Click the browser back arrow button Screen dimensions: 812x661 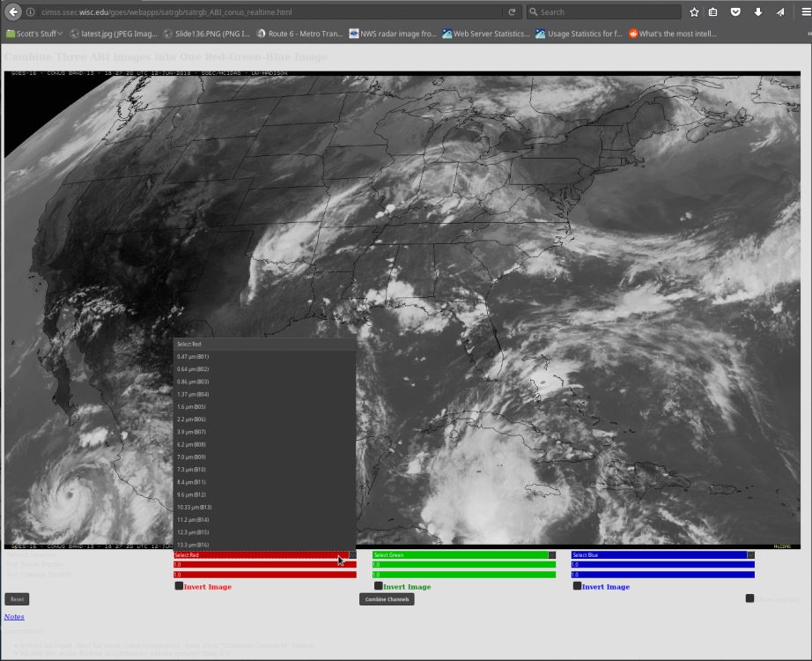(12, 12)
